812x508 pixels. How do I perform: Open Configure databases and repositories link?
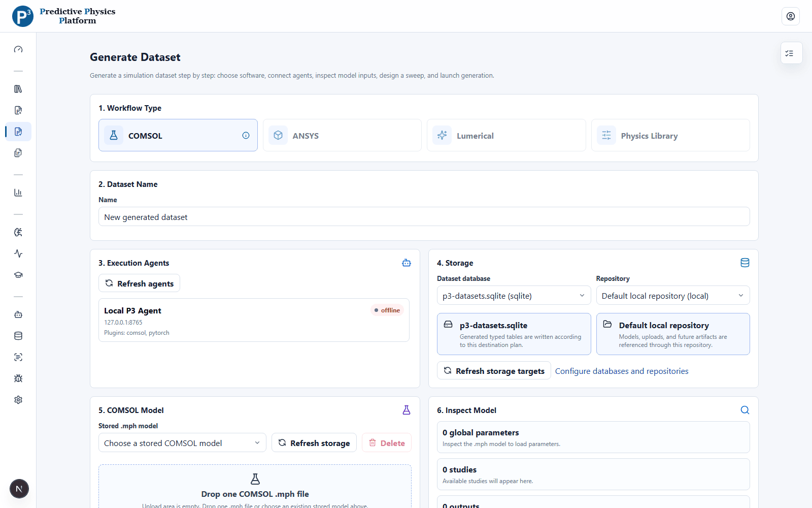[622, 371]
